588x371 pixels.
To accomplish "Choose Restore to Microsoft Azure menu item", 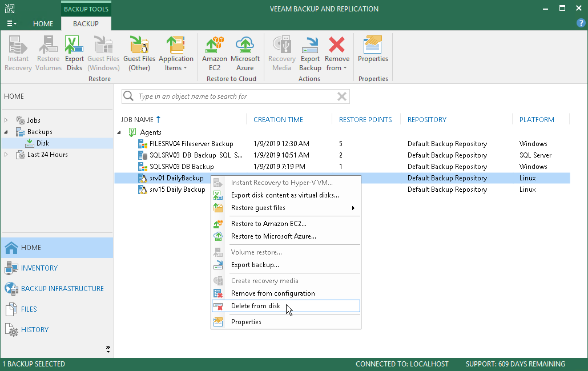I will click(286, 236).
